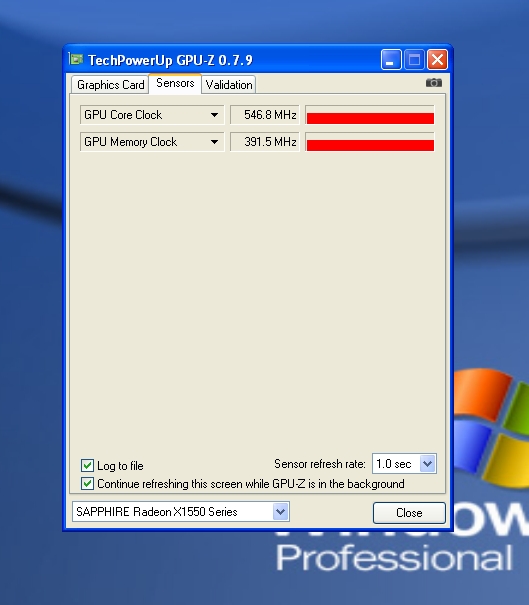Uncheck Continue refreshing in background option
529x605 pixels.
click(x=87, y=483)
